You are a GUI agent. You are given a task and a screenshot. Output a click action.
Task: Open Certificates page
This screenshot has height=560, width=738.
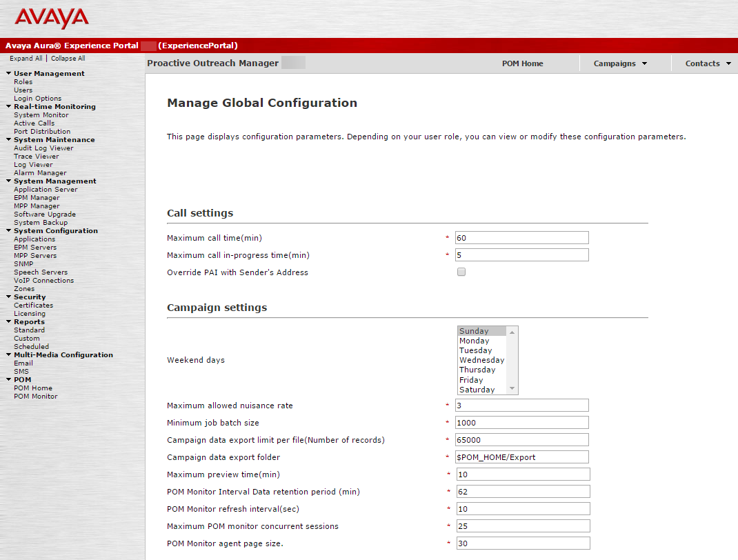33,306
